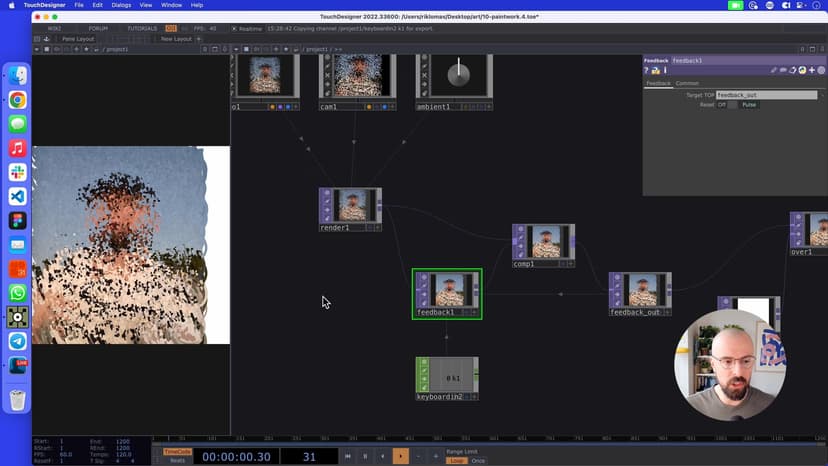Open operator help question mark icon
The image size is (828, 466).
pos(647,70)
